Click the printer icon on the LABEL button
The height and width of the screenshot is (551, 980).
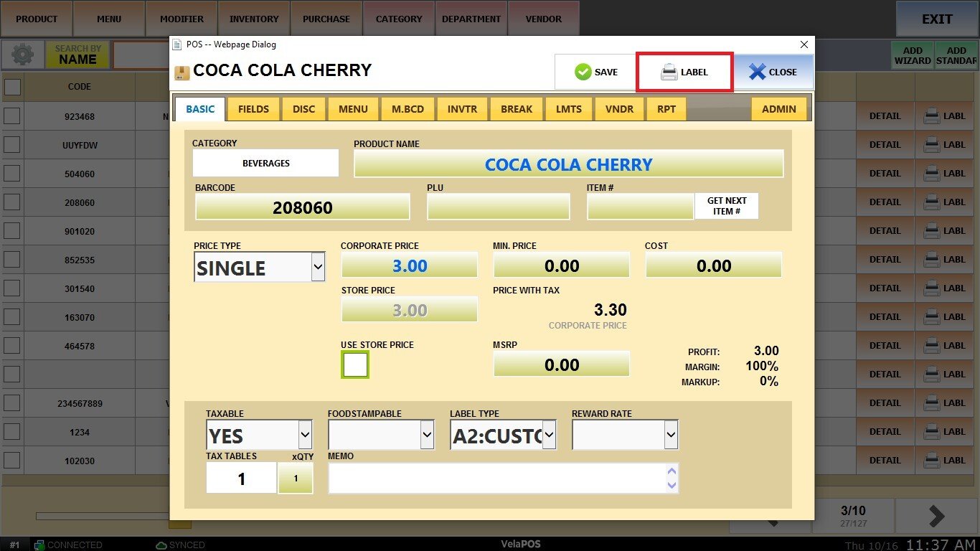tap(669, 72)
